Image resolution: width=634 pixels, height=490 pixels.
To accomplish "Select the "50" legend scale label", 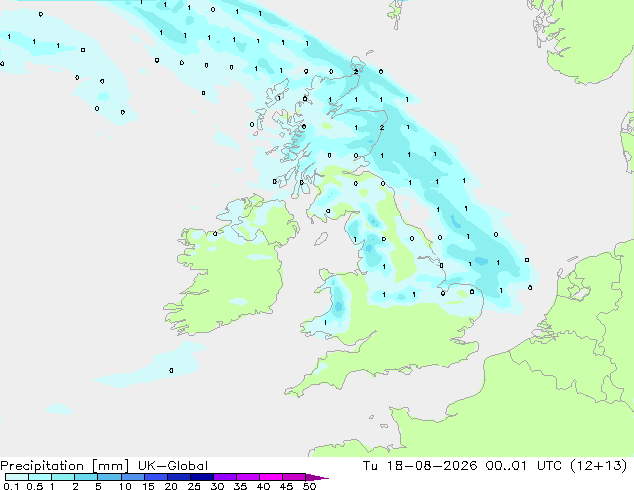I will (x=309, y=486).
